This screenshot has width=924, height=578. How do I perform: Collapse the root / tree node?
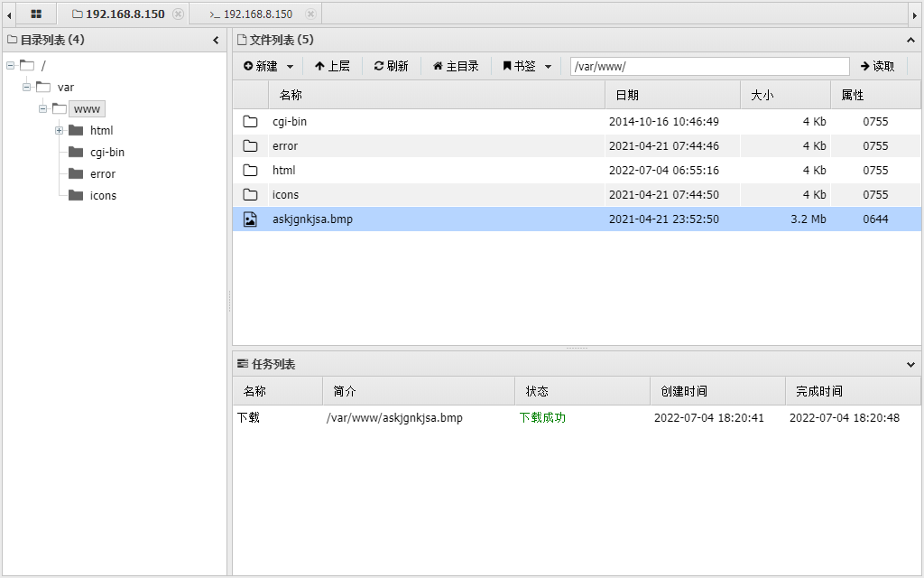click(x=11, y=65)
